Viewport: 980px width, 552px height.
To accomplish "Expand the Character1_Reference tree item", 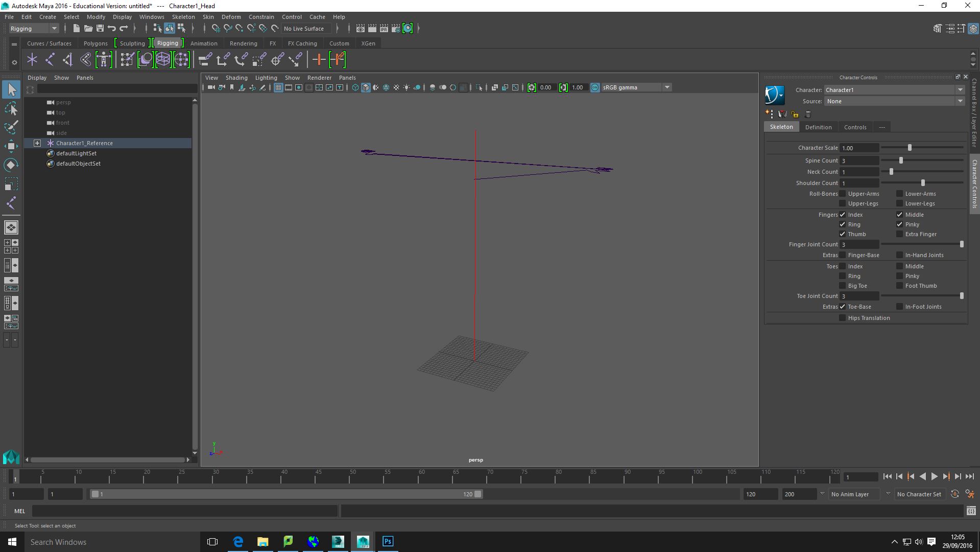I will (37, 143).
